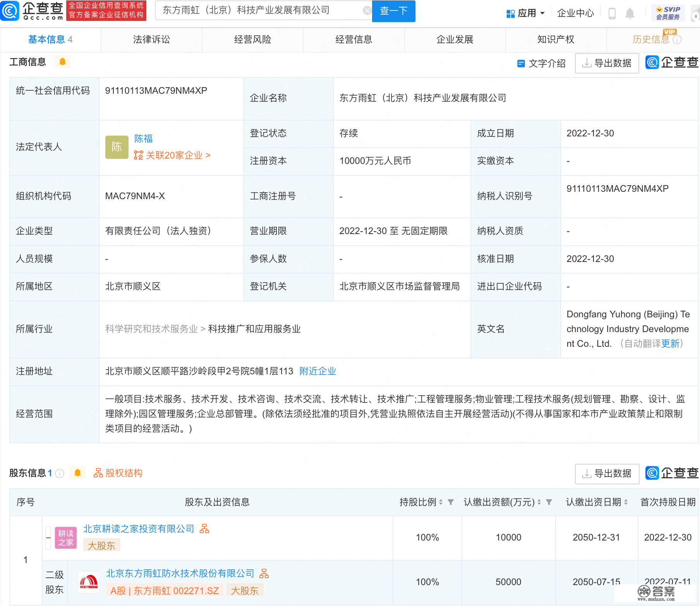
Task: Switch to the 基本信息 tab
Action: 50,40
